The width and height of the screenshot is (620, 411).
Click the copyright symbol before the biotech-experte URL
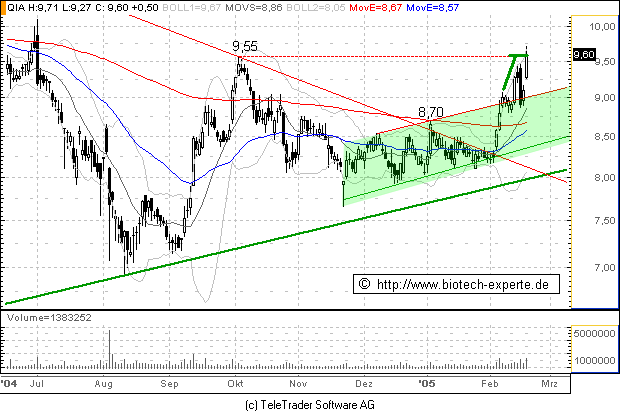click(x=363, y=285)
